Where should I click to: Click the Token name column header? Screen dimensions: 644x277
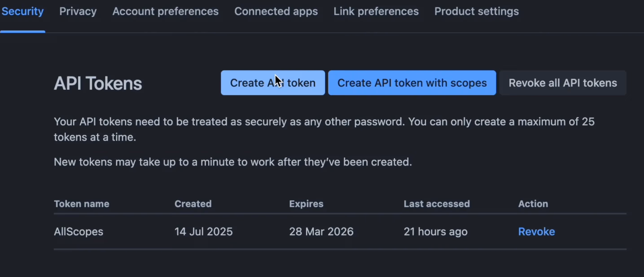(x=81, y=204)
